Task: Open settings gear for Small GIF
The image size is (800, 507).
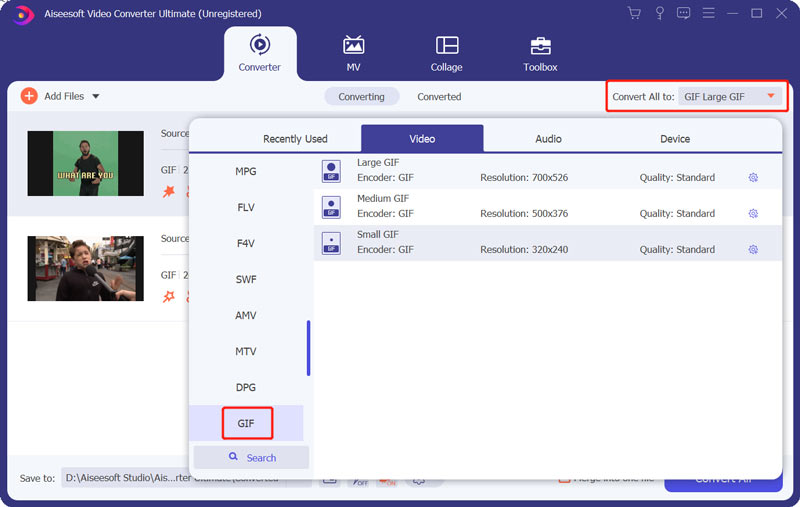Action: (753, 250)
